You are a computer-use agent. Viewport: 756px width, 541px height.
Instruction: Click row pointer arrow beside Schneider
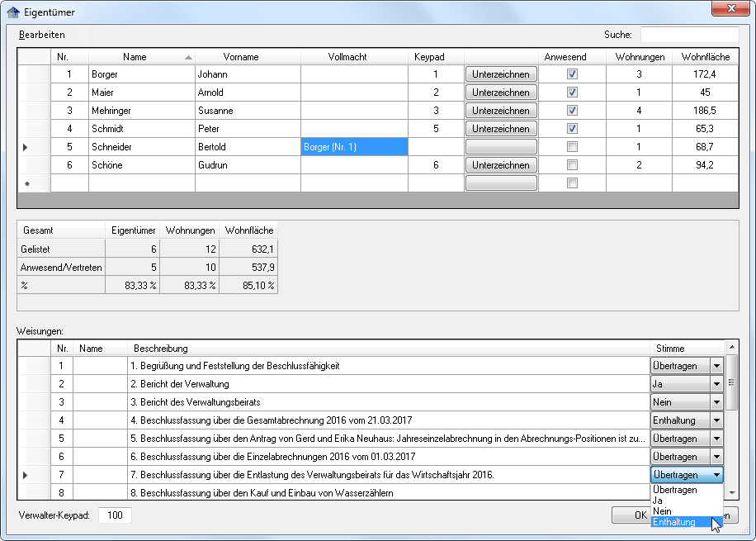coord(25,147)
